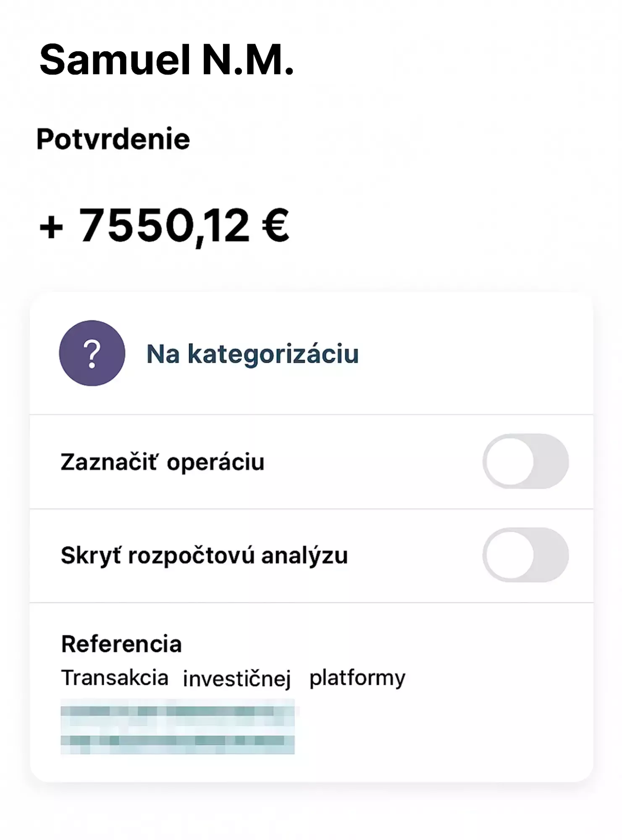Click the word "investičnej" in the reference
Image resolution: width=622 pixels, height=840 pixels.
point(237,679)
